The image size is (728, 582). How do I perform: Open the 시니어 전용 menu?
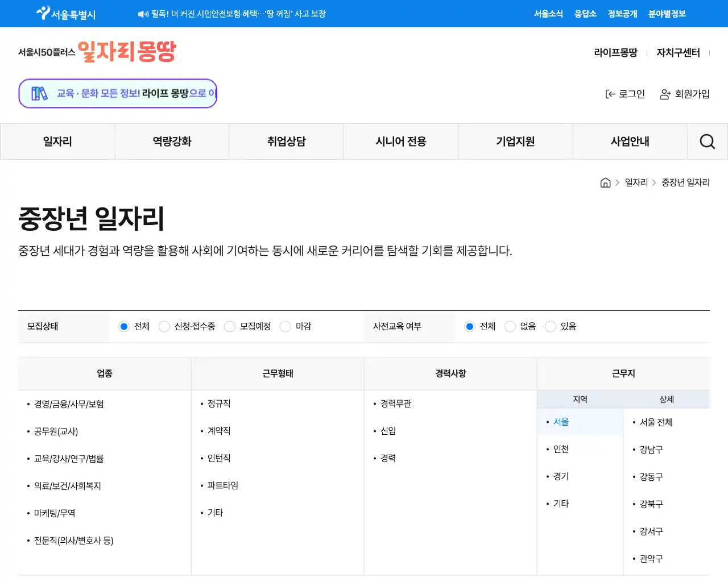click(401, 141)
